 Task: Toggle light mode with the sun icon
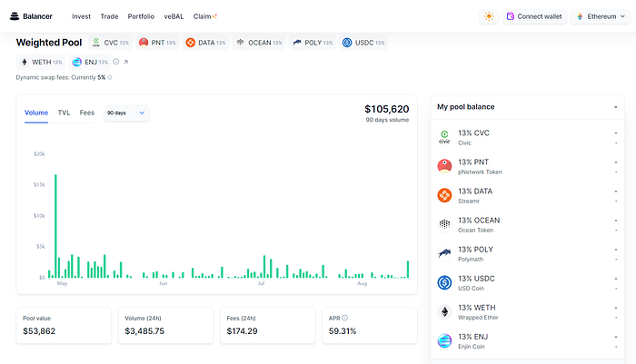click(x=490, y=16)
